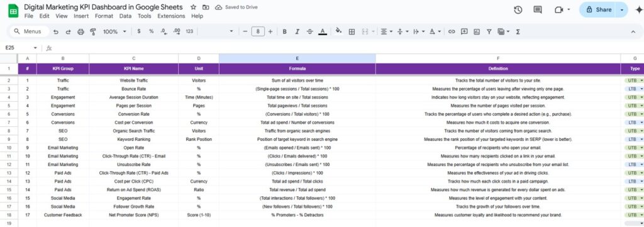Click the Google Sheets home logo
644x227 pixels.
pyautogui.click(x=13, y=11)
